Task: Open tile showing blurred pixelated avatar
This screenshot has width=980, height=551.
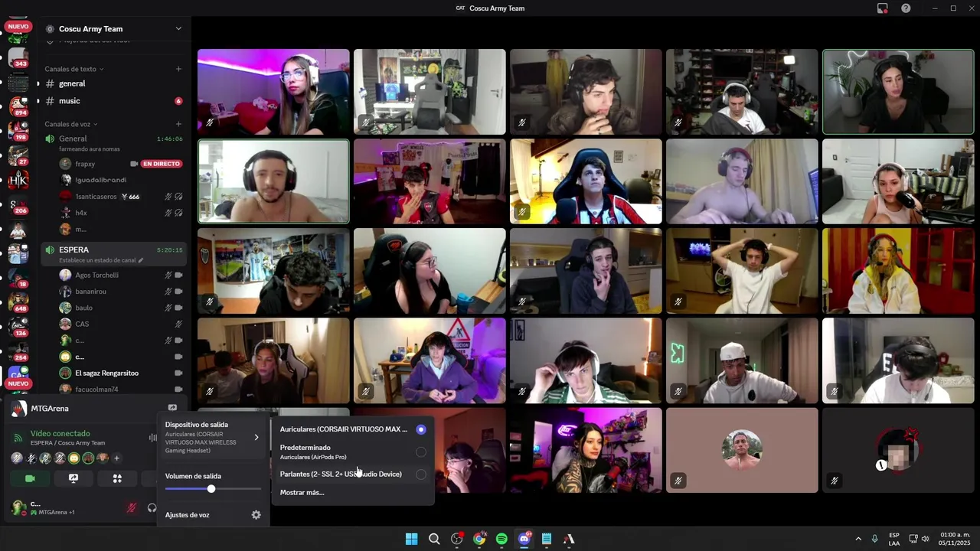Action: (898, 450)
